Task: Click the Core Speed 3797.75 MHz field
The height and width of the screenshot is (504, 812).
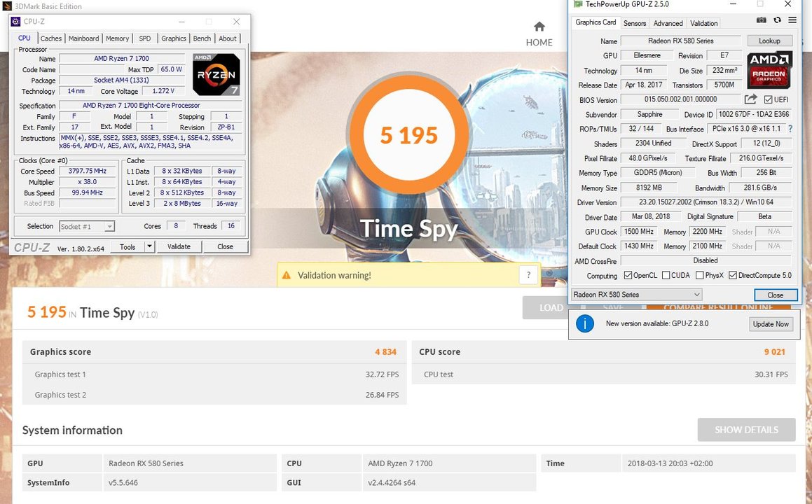Action: 87,171
